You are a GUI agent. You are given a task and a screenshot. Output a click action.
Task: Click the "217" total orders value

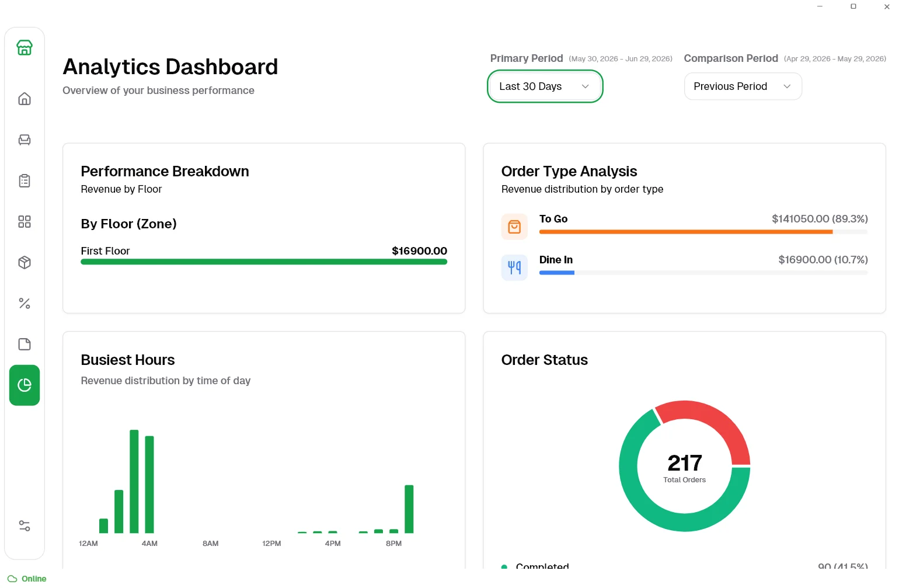tap(685, 463)
